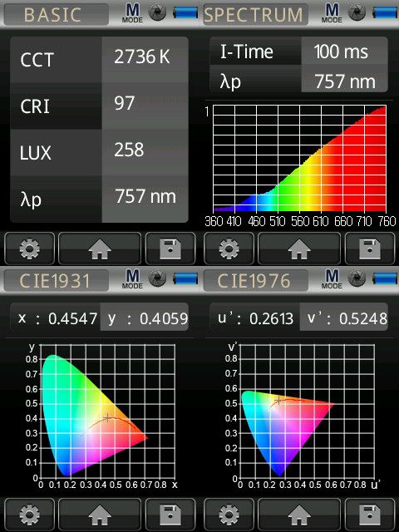Tap the 2736 K value

145,60
